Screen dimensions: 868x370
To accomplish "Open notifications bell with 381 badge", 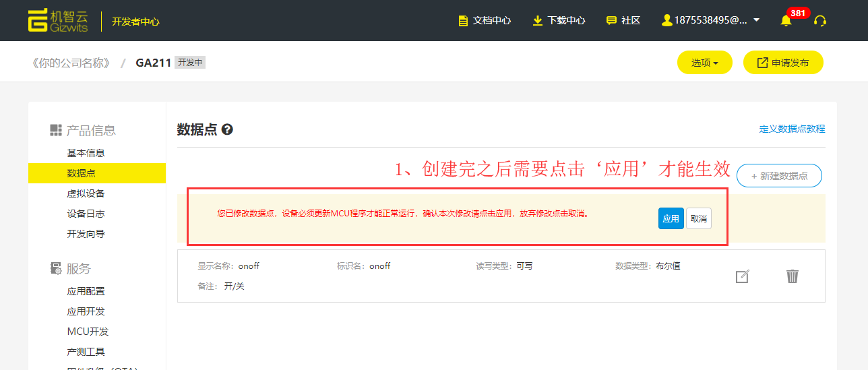I will pos(786,21).
